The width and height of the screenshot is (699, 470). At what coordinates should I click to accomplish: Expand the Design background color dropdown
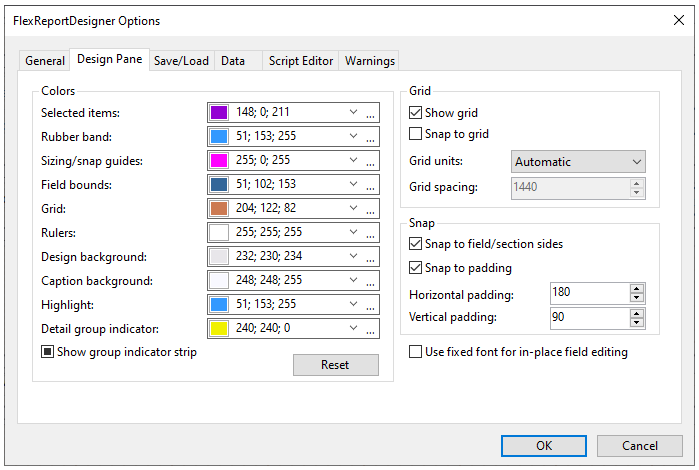tap(353, 256)
